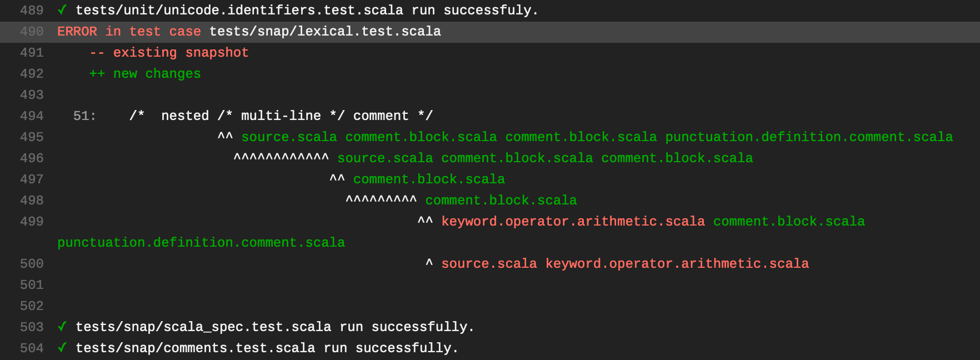Click line number 497

tap(32, 179)
